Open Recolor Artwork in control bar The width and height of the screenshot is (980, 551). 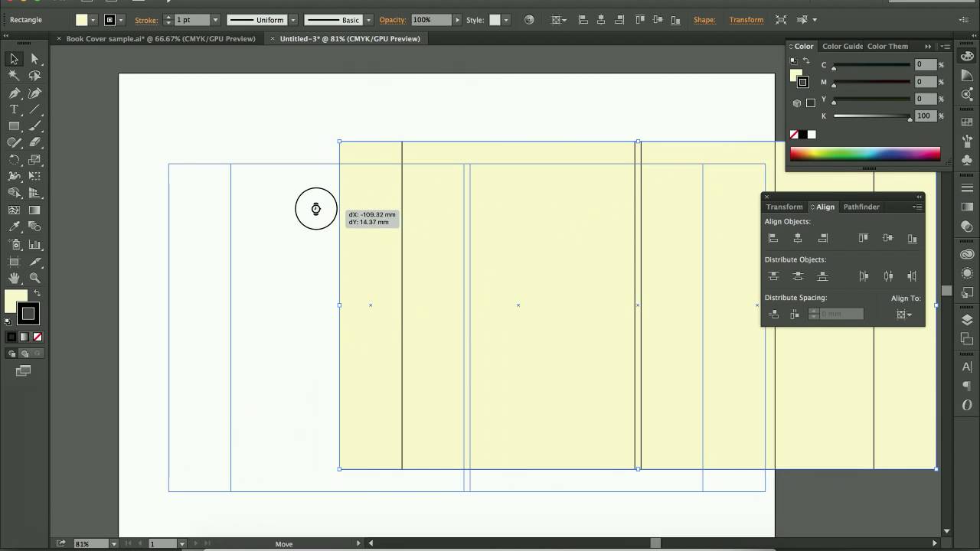tap(529, 20)
